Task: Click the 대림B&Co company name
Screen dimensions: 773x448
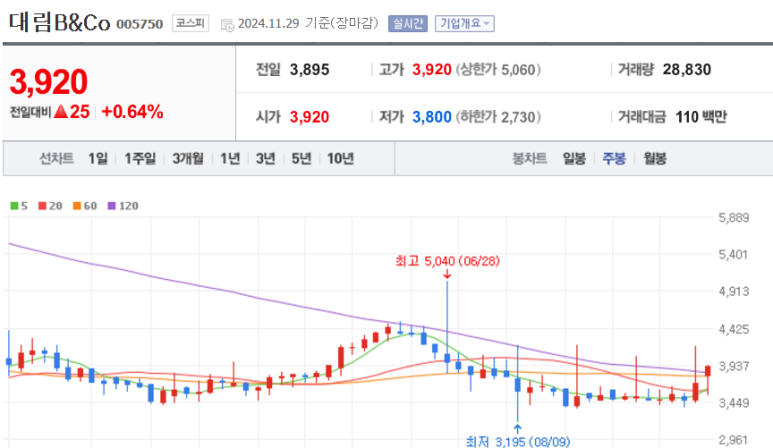Action: click(59, 23)
